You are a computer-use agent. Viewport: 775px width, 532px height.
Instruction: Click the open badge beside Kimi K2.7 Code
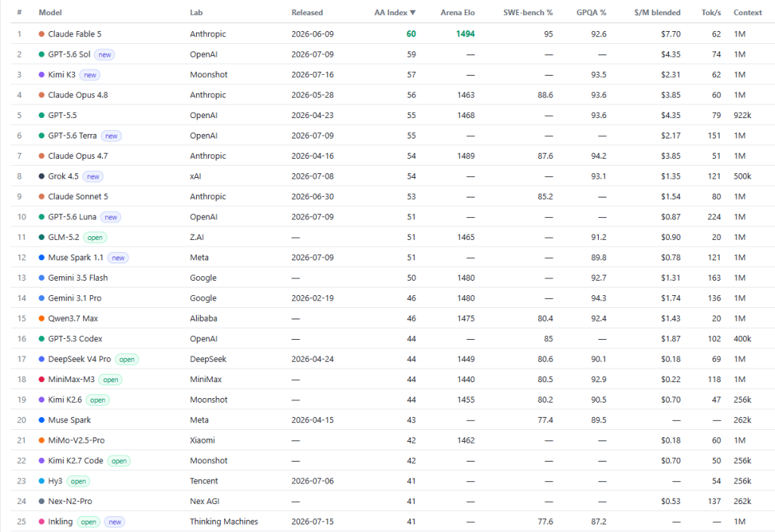click(x=119, y=461)
